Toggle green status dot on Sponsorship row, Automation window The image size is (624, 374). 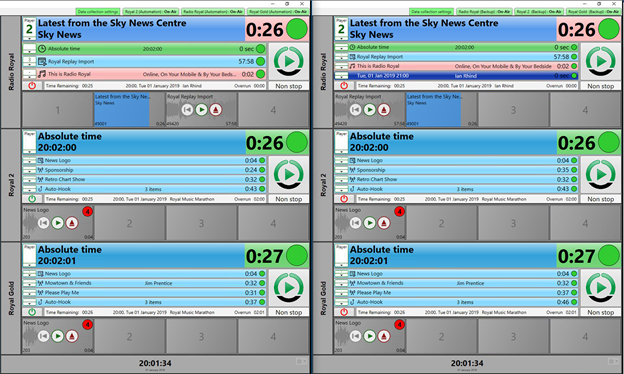(x=262, y=170)
